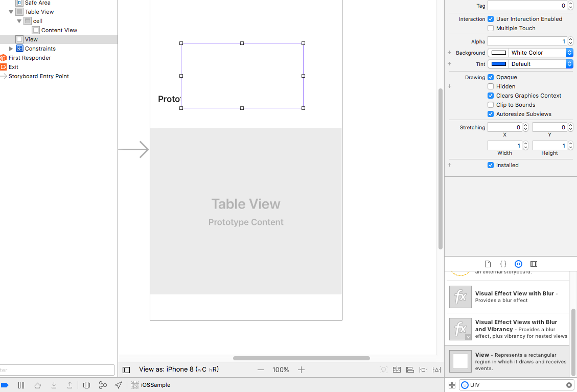Click the Simulate Location arrow icon

point(118,385)
